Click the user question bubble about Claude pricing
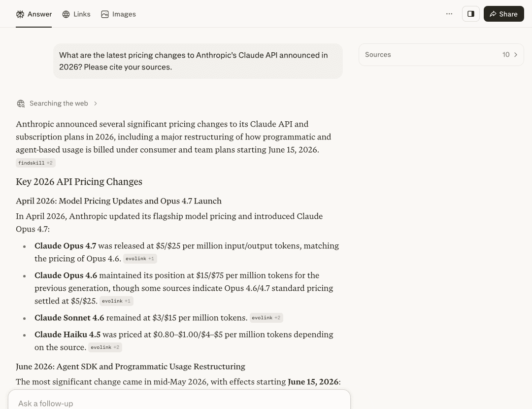 tap(198, 61)
